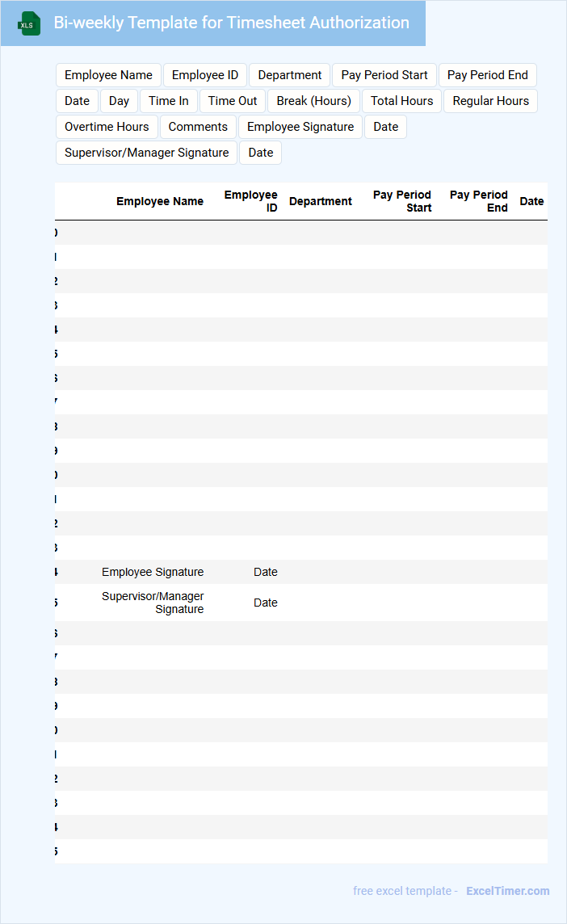Click the Time In tag
Screen dimensions: 567x924
169,101
